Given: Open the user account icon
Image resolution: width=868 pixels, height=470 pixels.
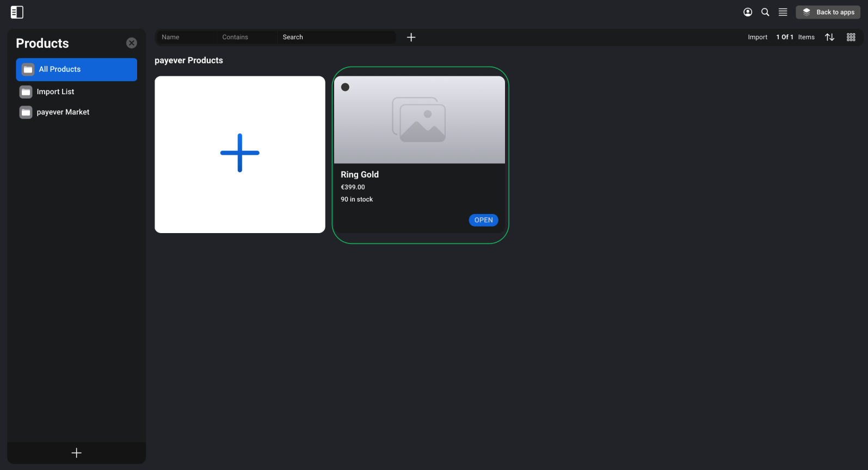Looking at the screenshot, I should (x=748, y=12).
